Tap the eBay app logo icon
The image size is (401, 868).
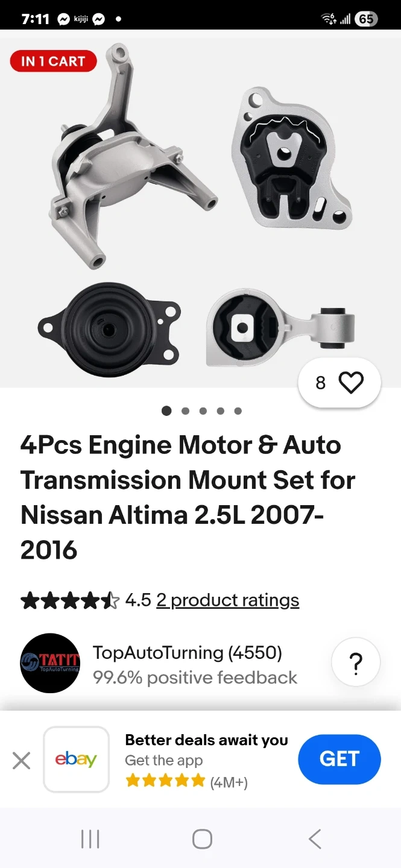[76, 759]
